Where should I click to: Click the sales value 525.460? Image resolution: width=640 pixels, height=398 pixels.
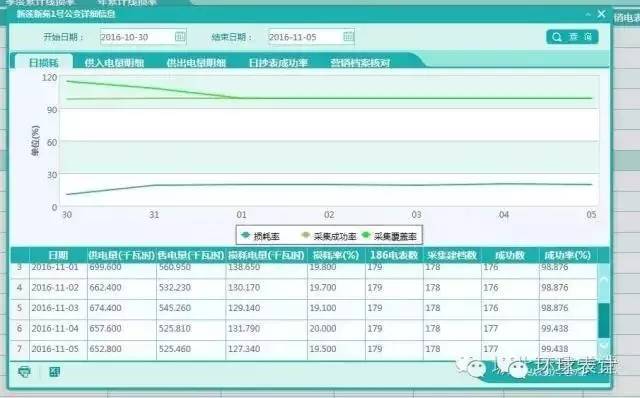[x=175, y=349]
